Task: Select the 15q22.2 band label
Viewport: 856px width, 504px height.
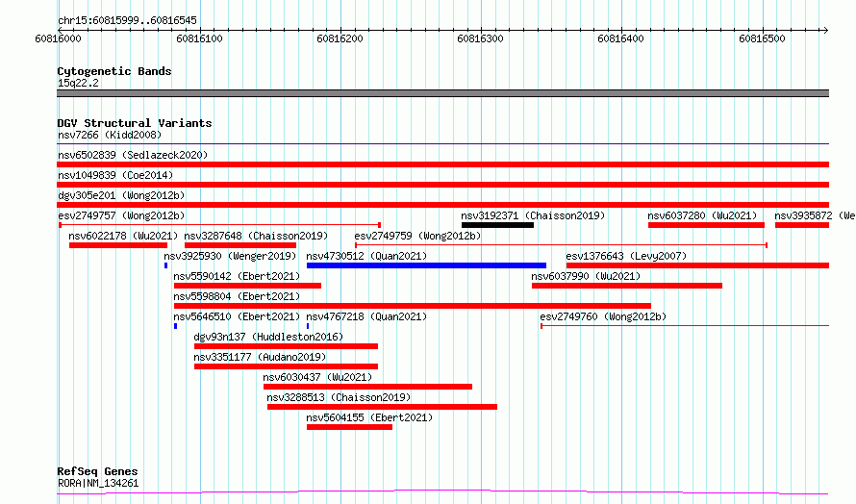Action: [x=78, y=83]
